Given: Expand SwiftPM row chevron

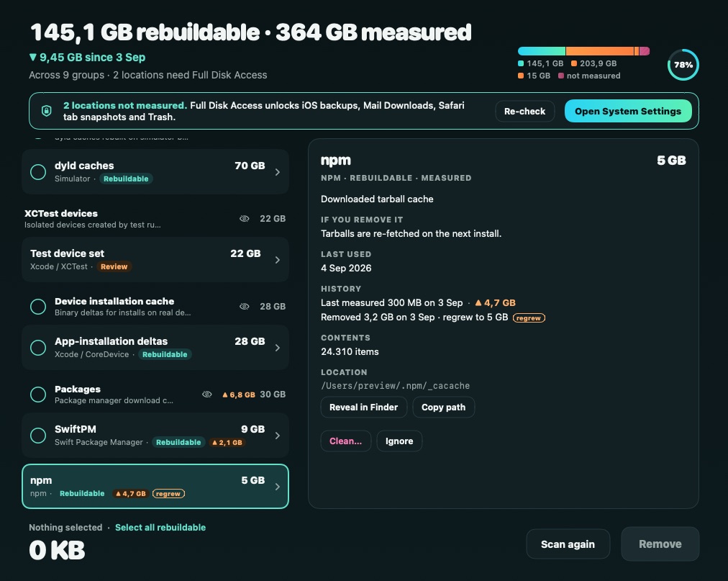Looking at the screenshot, I should 277,436.
